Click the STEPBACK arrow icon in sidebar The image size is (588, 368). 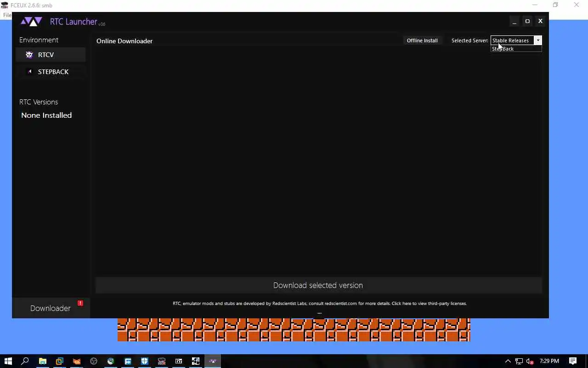pyautogui.click(x=30, y=71)
